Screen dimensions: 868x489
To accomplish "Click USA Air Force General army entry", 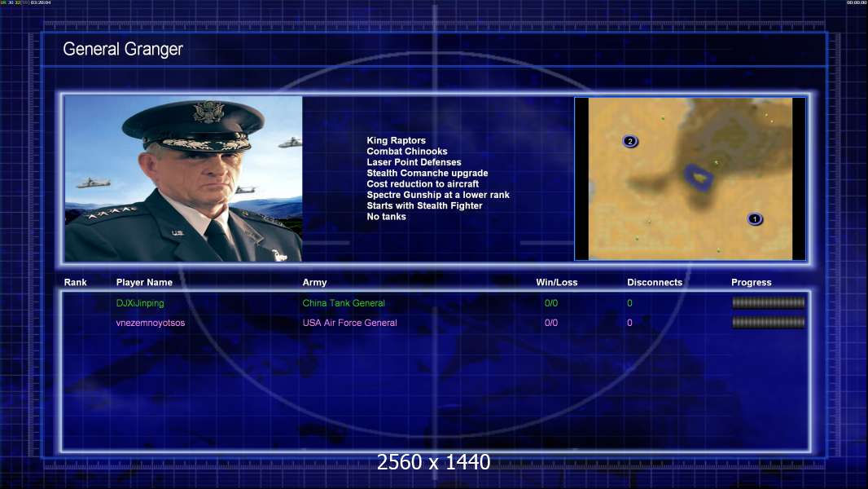I will (349, 323).
